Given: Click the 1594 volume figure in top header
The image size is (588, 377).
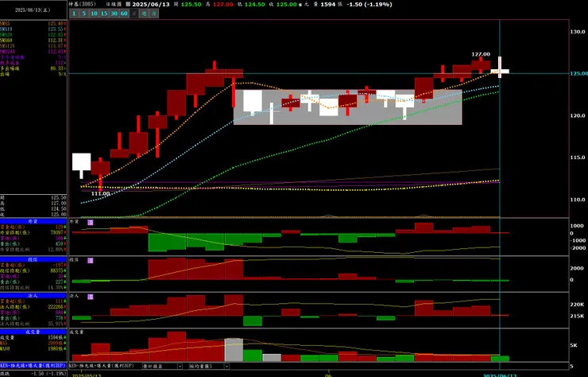Looking at the screenshot, I should 327,5.
